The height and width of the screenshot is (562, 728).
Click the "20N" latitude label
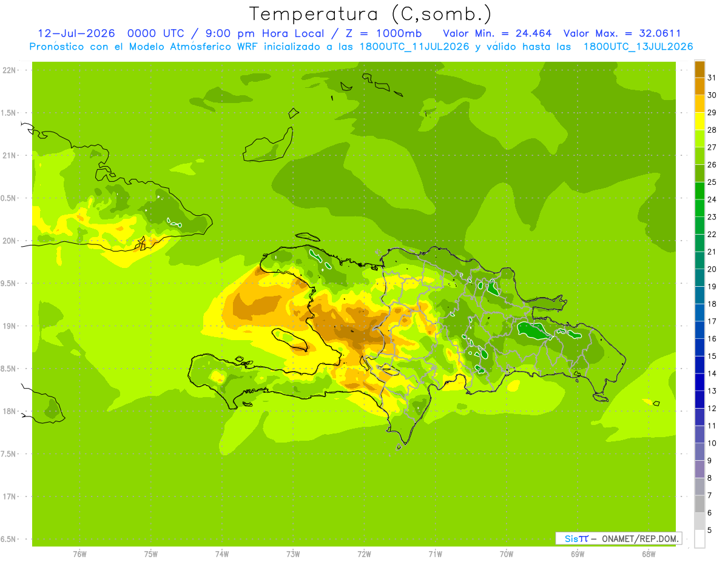click(10, 241)
